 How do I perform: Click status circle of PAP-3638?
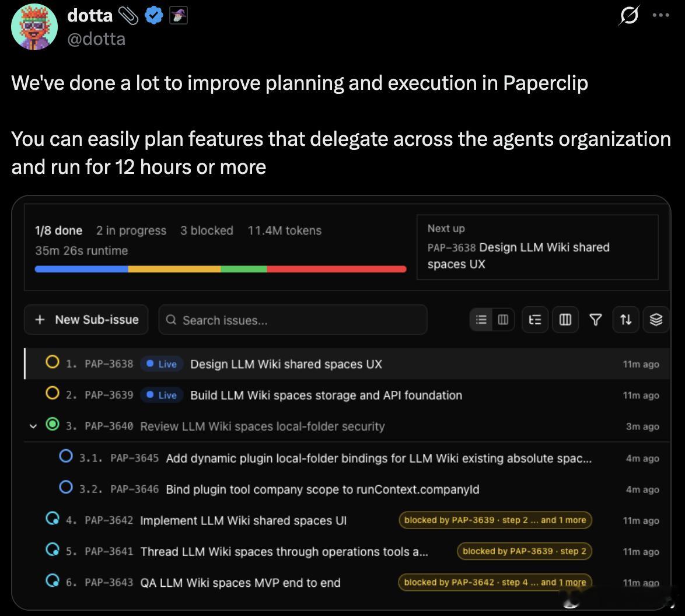(x=53, y=362)
